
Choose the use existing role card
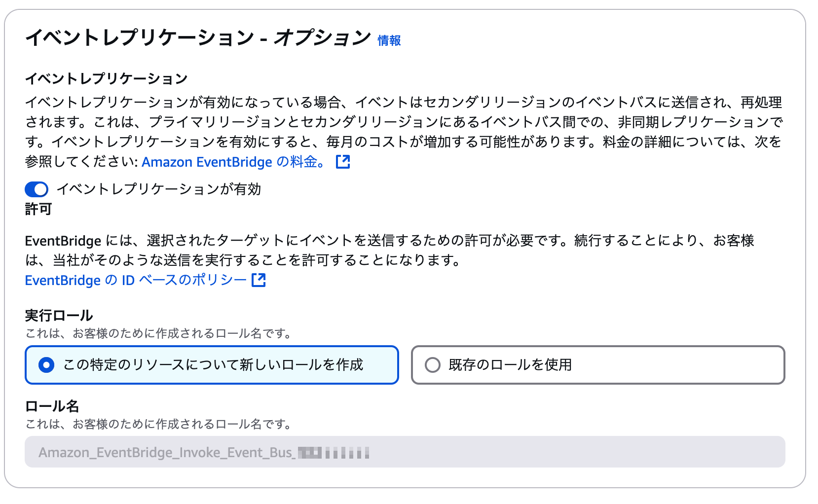click(598, 365)
